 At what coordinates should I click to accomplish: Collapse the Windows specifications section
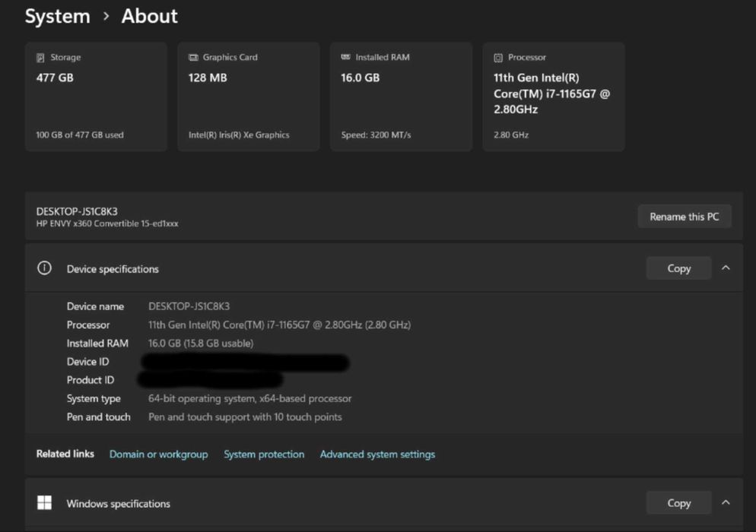pyautogui.click(x=726, y=502)
